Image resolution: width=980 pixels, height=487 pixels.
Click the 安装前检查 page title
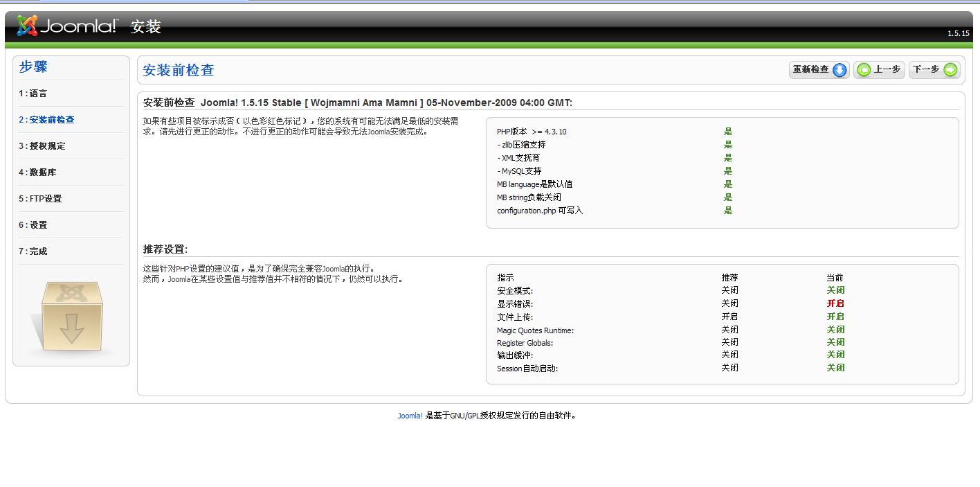click(179, 70)
